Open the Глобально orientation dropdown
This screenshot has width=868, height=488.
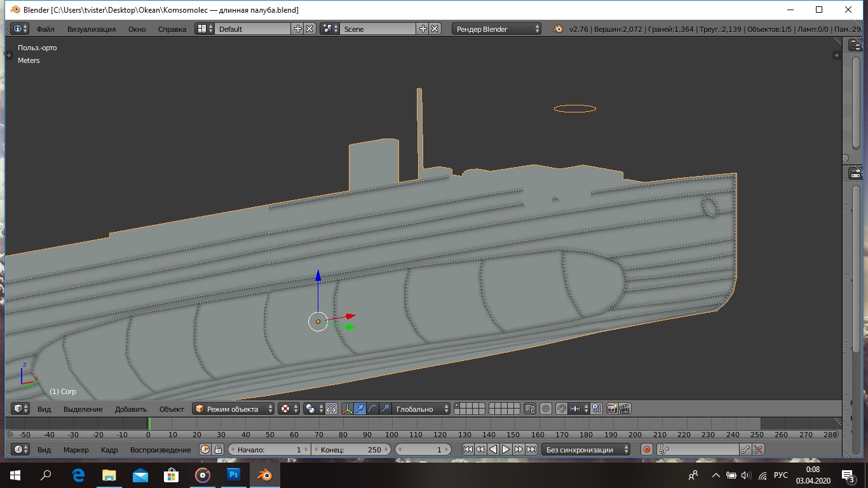coord(421,409)
